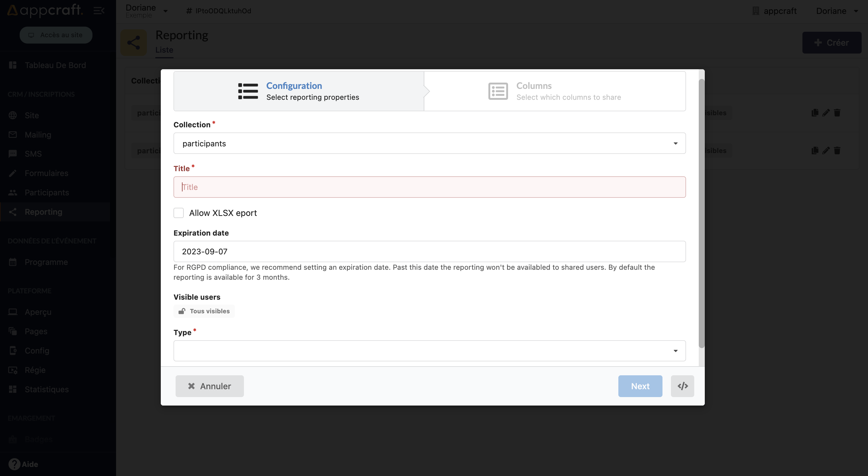Screen dimensions: 868x476
Task: Click the Next button
Action: [640, 386]
